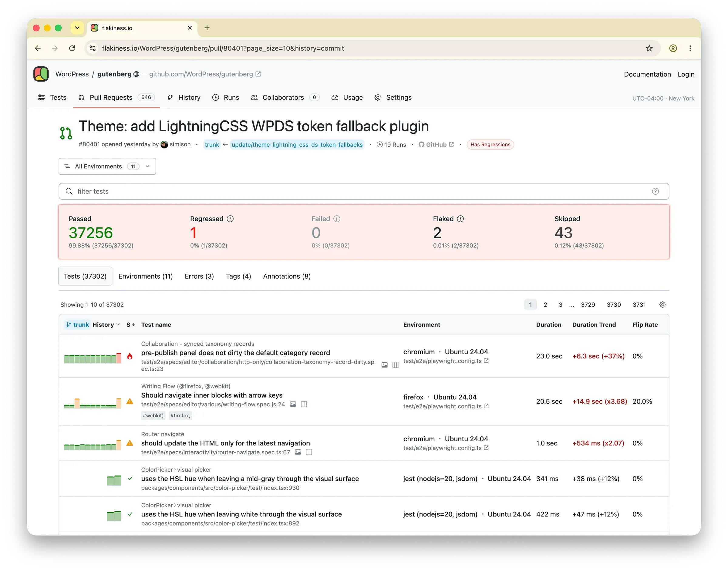Select the Errors (3) tab
The width and height of the screenshot is (728, 571).
(199, 276)
